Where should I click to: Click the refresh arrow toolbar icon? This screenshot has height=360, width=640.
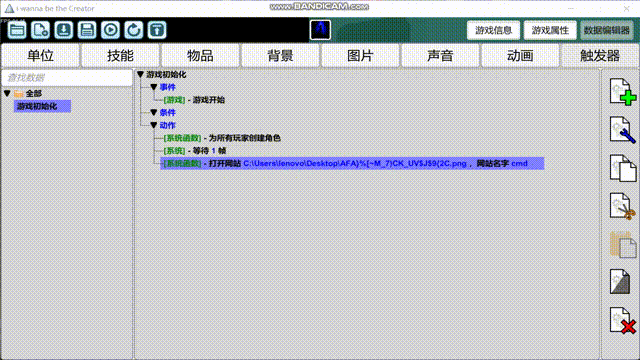point(134,30)
